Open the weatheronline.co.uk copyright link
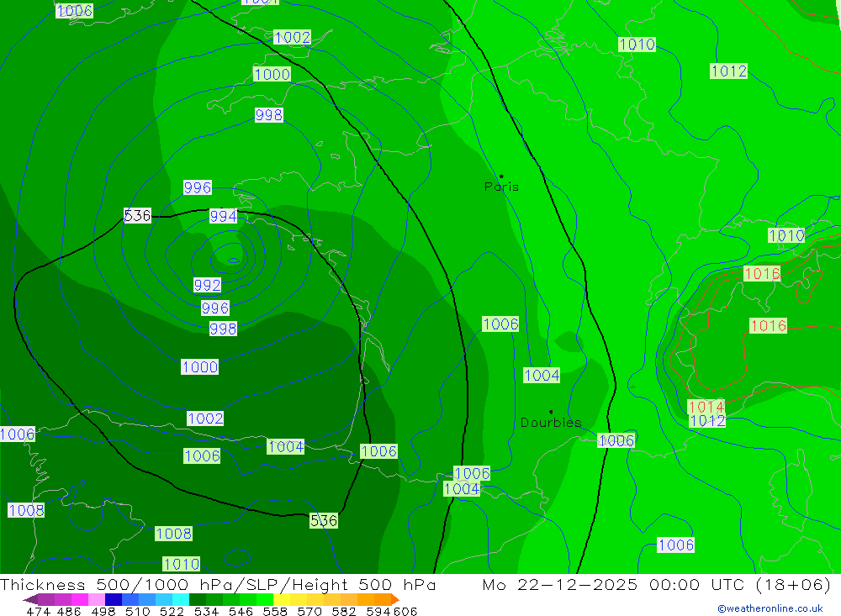Screen dimensions: 841x616 click(x=770, y=608)
